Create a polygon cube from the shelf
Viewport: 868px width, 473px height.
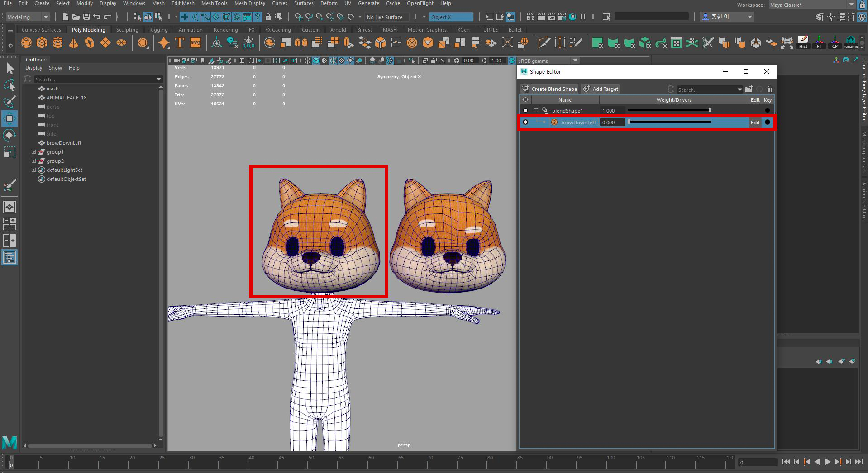point(42,43)
